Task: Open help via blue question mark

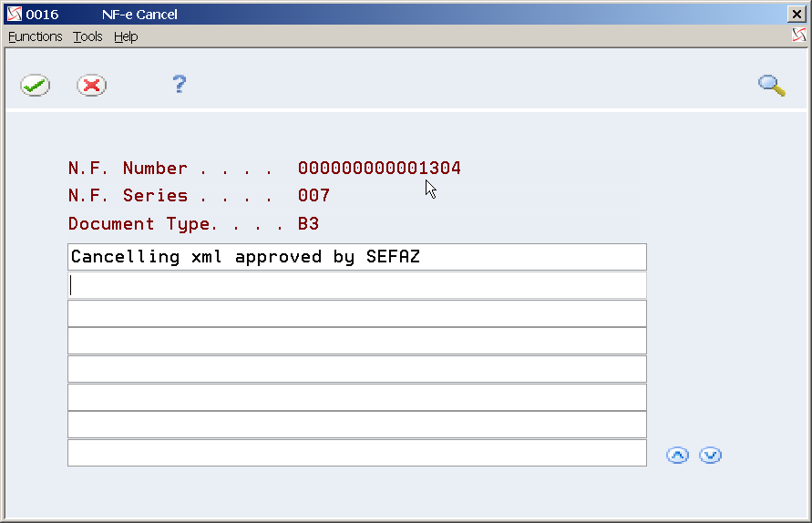Action: click(180, 85)
